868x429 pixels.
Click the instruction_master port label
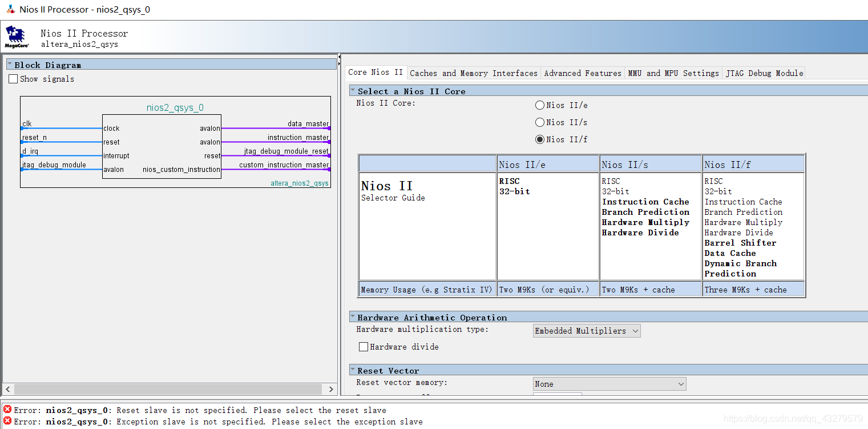[x=298, y=137]
